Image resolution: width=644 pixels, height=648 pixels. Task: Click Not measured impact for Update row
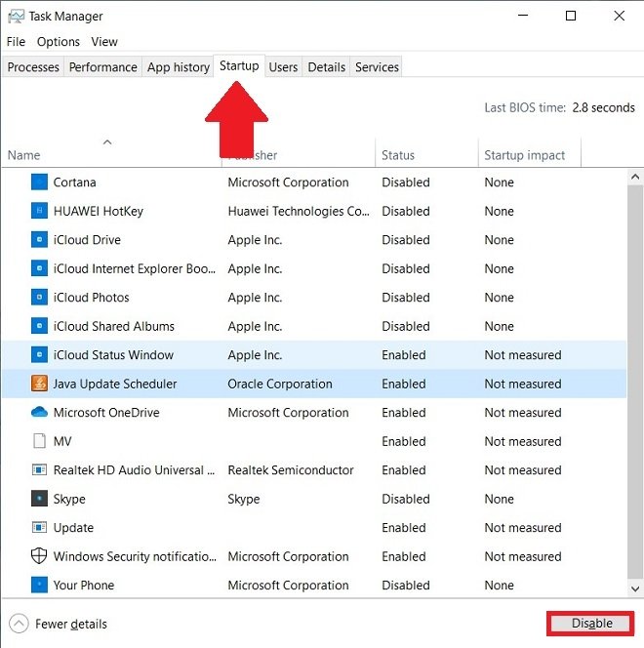523,528
